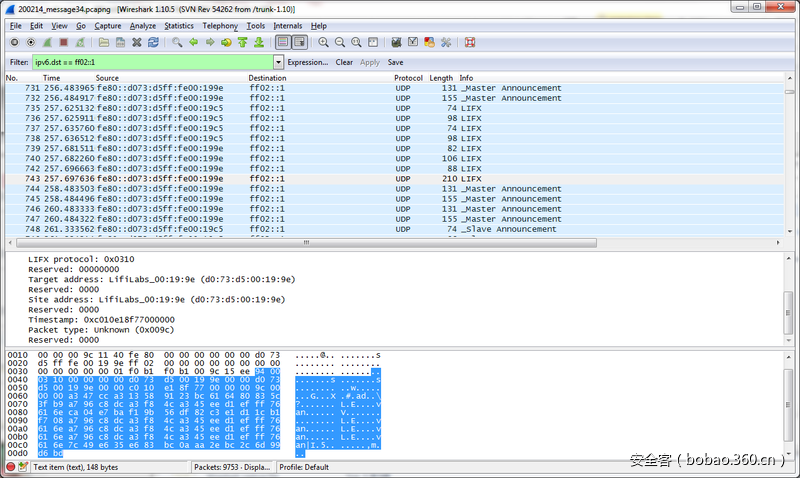Open the Telephony menu
This screenshot has height=478, width=800.
pyautogui.click(x=219, y=25)
